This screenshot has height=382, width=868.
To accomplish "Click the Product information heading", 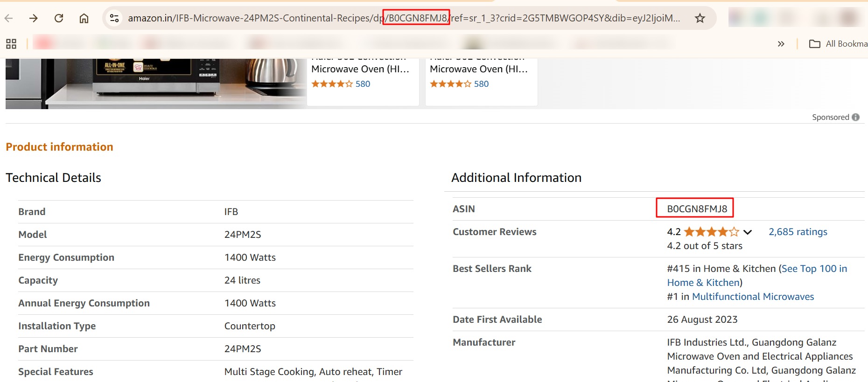I will (x=59, y=147).
